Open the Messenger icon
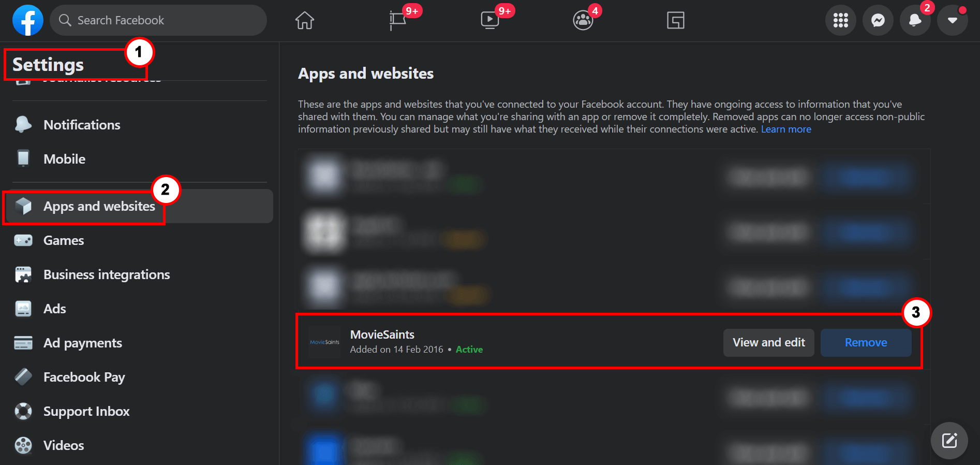980x465 pixels. (x=878, y=20)
